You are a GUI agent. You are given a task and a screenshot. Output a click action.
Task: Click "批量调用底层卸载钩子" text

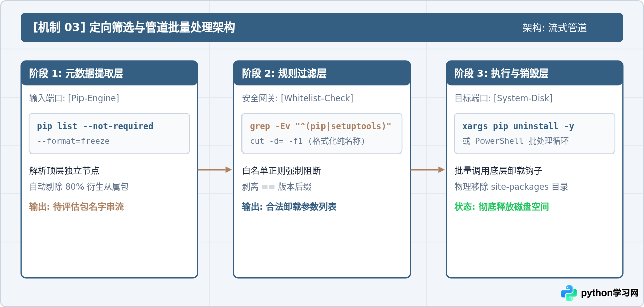(499, 171)
